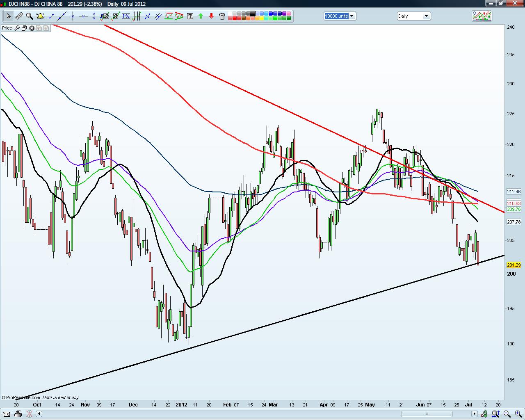Click the zoom in magnifier
This screenshot has width=525, height=420.
point(518,414)
